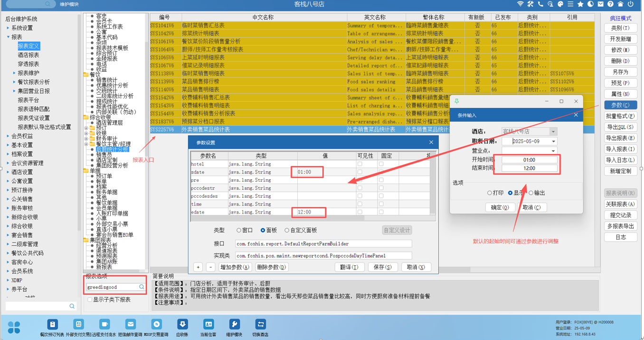
Task: Expand the 系统设置 node in left menu
Action: tap(8, 28)
